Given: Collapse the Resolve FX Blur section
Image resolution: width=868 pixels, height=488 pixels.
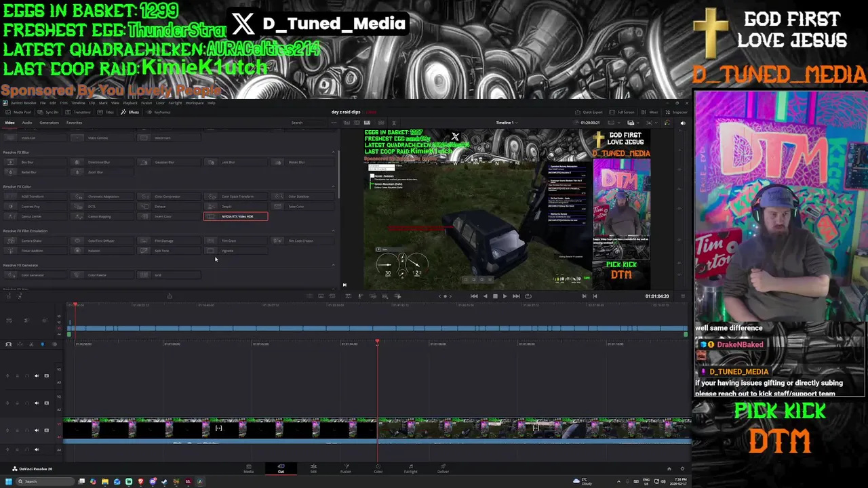Looking at the screenshot, I should (333, 152).
